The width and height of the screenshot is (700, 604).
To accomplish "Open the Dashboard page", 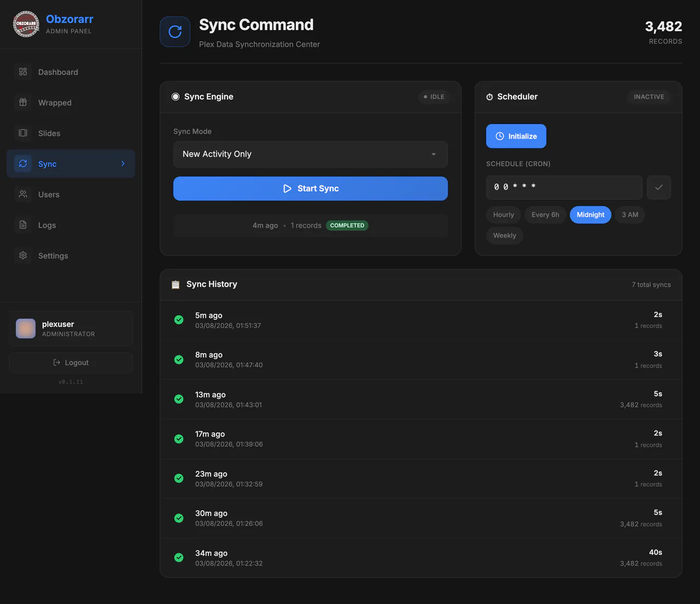I will tap(71, 72).
